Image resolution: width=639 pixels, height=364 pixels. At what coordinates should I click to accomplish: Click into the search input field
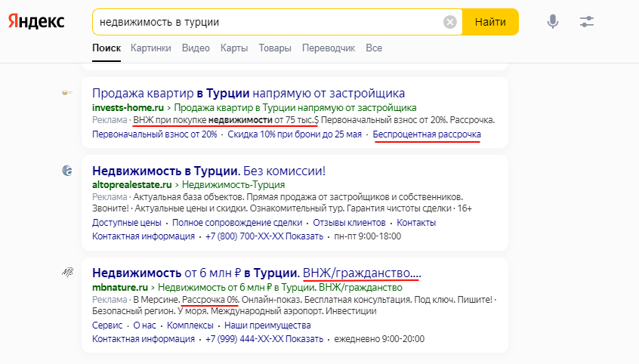pyautogui.click(x=269, y=22)
